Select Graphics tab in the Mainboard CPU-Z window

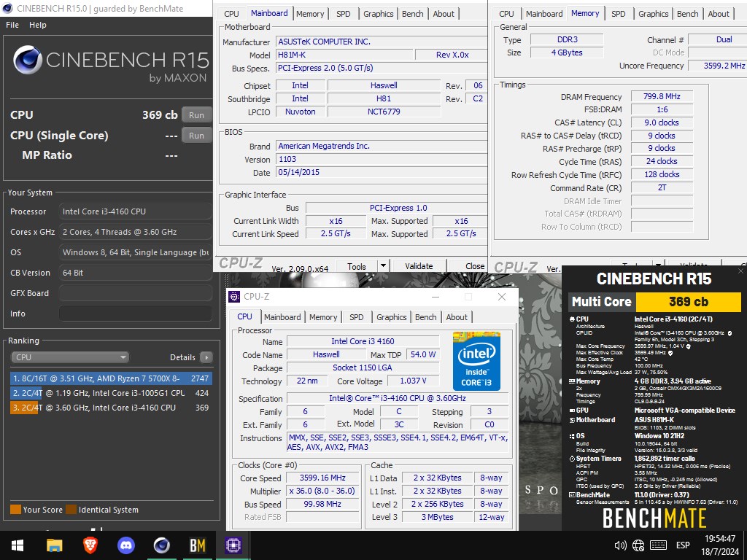tap(379, 14)
